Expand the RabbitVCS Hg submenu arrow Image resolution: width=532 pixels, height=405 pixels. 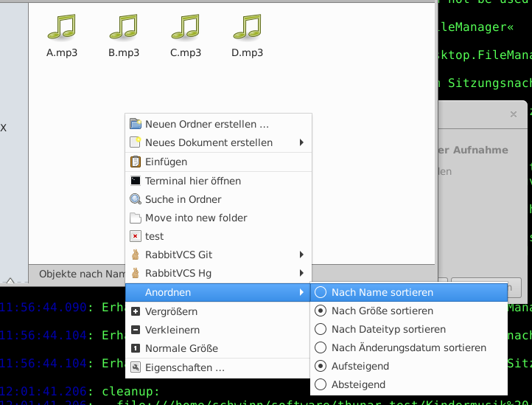point(301,273)
